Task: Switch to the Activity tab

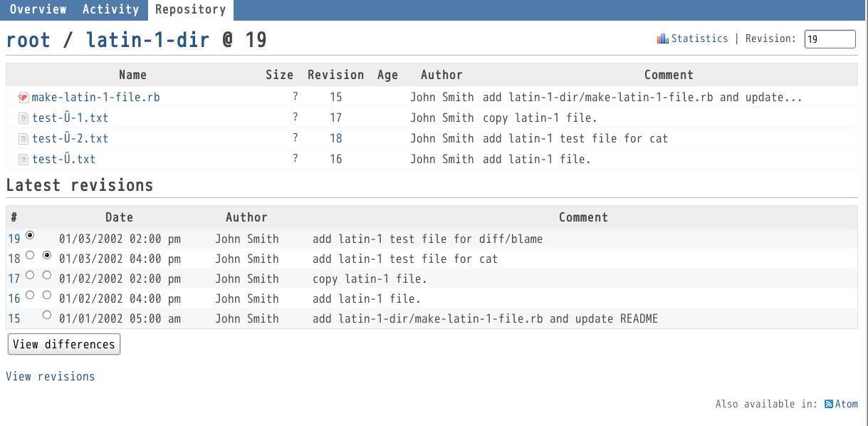Action: (110, 10)
